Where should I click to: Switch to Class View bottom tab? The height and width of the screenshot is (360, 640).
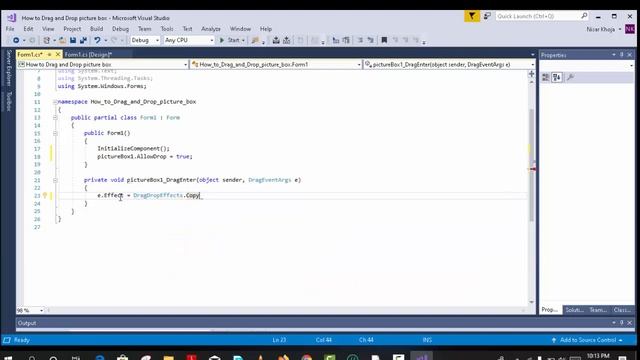pyautogui.click(x=622, y=310)
